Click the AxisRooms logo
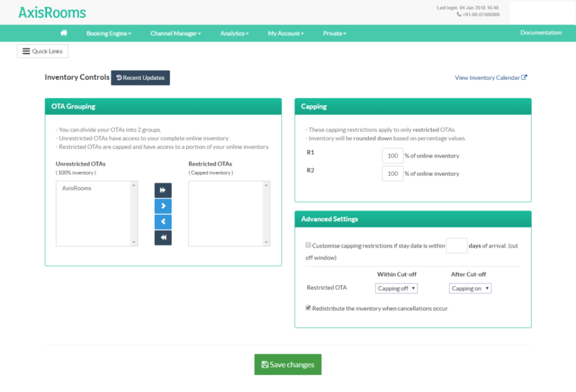Screen dimensions: 576x392 point(52,13)
